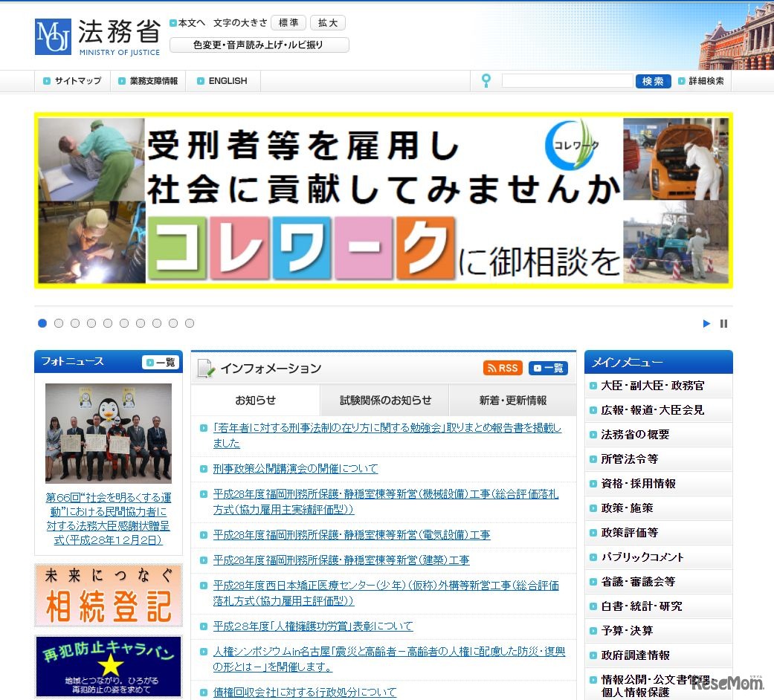Resume the slideshow with the play icon
Image resolution: width=774 pixels, height=700 pixels.
point(706,323)
